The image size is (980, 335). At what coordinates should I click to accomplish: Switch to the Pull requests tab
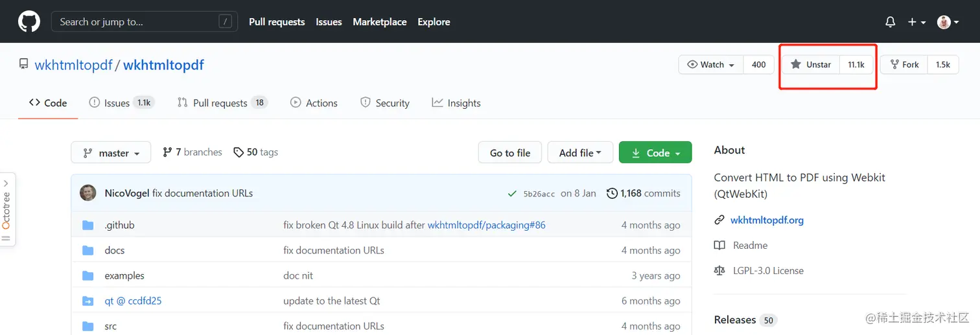[222, 102]
